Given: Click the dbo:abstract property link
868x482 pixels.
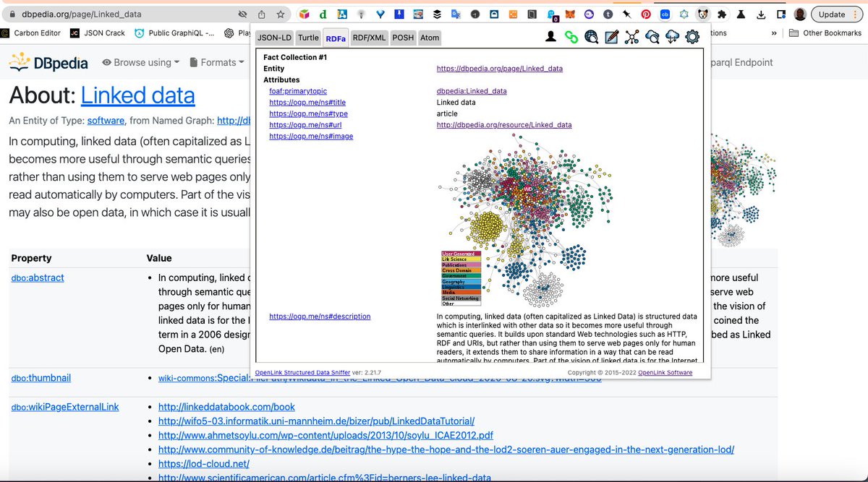Looking at the screenshot, I should click(x=38, y=277).
